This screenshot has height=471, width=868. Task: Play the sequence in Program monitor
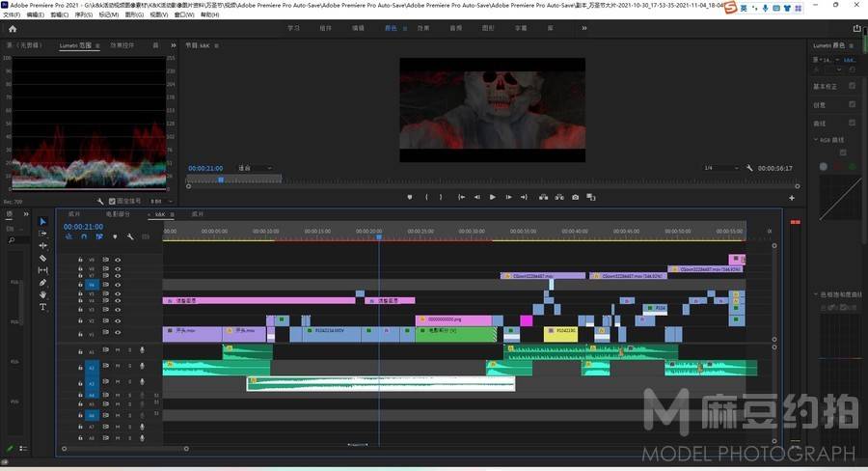492,197
